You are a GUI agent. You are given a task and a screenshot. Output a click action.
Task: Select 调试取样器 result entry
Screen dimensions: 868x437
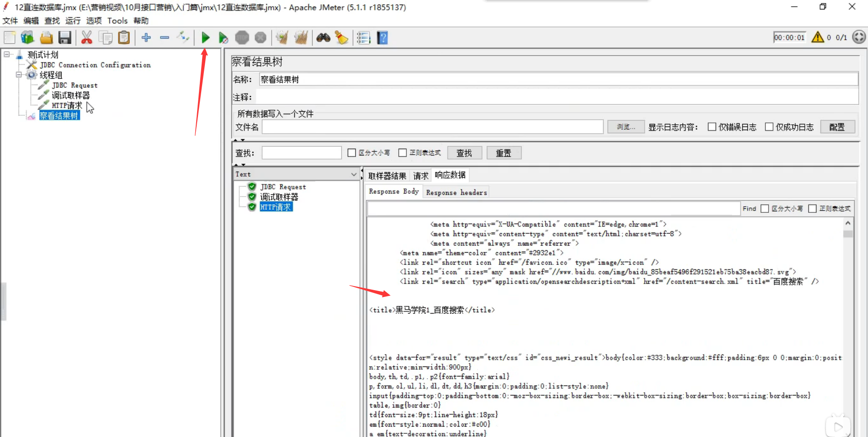pyautogui.click(x=279, y=197)
